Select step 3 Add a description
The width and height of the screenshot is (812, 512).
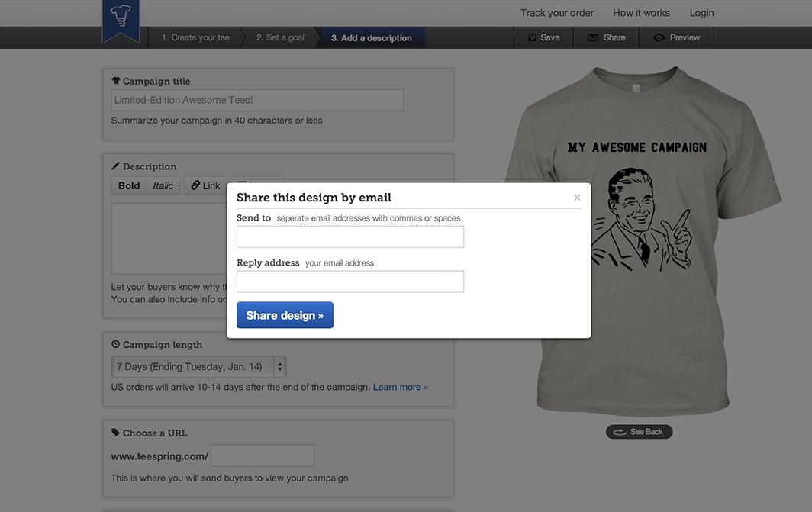(372, 38)
